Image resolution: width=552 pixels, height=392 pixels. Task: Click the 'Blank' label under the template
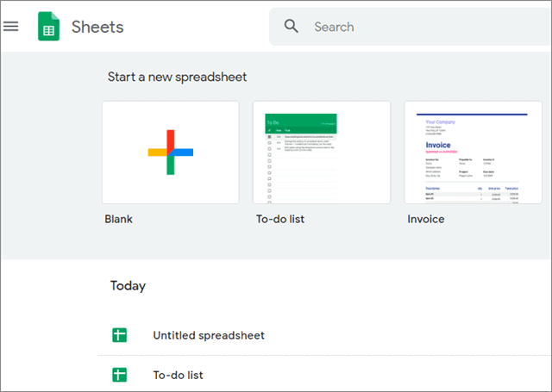(x=119, y=219)
